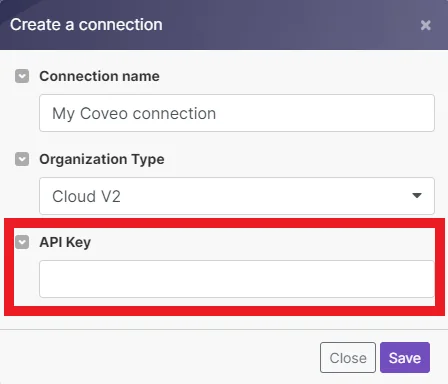This screenshot has width=448, height=384.
Task: Open the Organization Type dropdown
Action: click(237, 196)
